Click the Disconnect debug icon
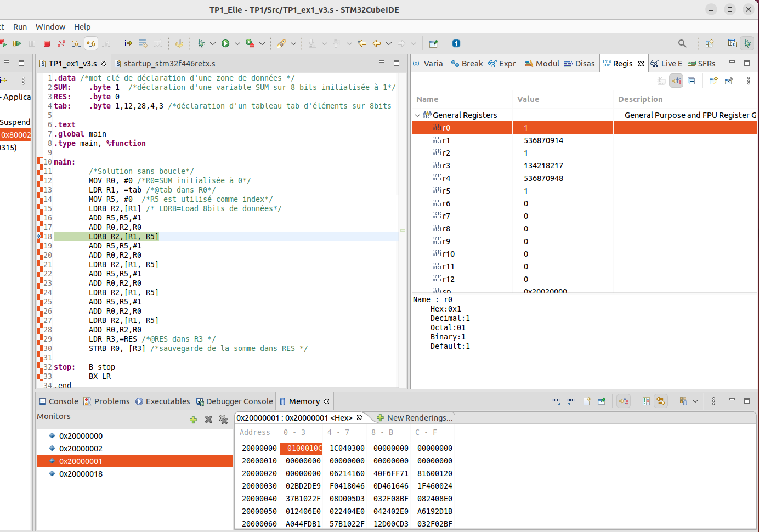 pos(61,43)
